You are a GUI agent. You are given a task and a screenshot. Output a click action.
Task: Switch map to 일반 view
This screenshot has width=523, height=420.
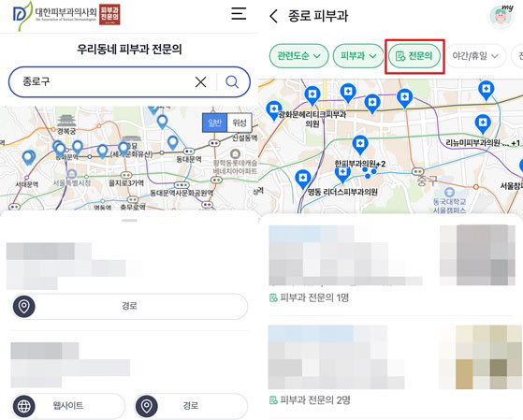[215, 123]
